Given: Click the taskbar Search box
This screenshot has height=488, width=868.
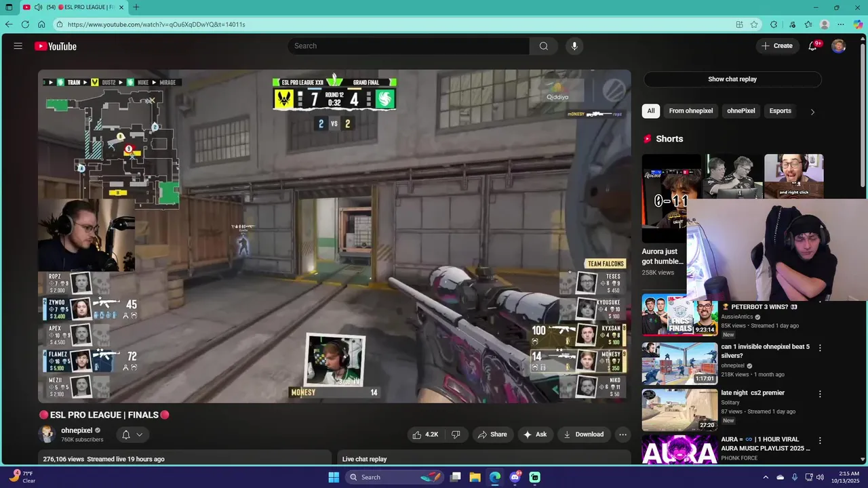Looking at the screenshot, I should (395, 477).
